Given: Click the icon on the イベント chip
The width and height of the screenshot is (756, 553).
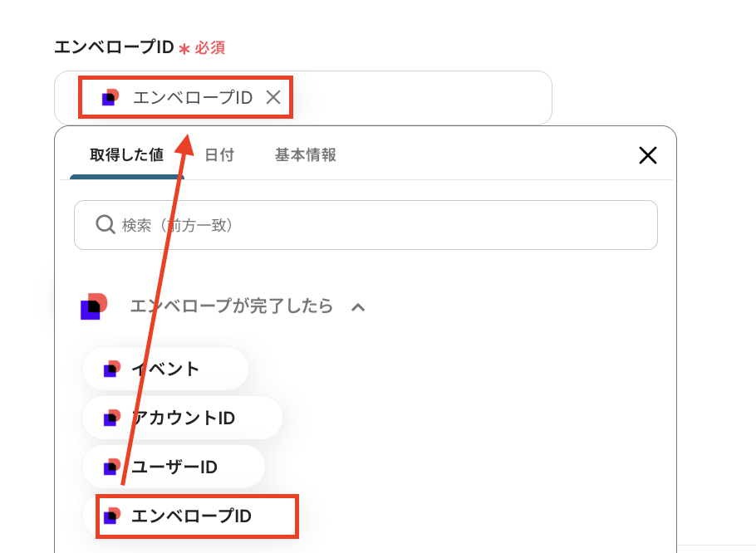Looking at the screenshot, I should 111,369.
